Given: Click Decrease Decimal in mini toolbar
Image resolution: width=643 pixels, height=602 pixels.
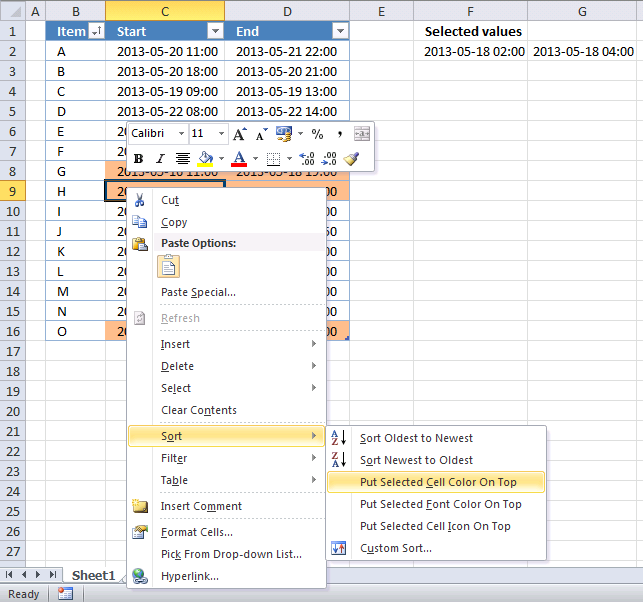Looking at the screenshot, I should point(329,158).
